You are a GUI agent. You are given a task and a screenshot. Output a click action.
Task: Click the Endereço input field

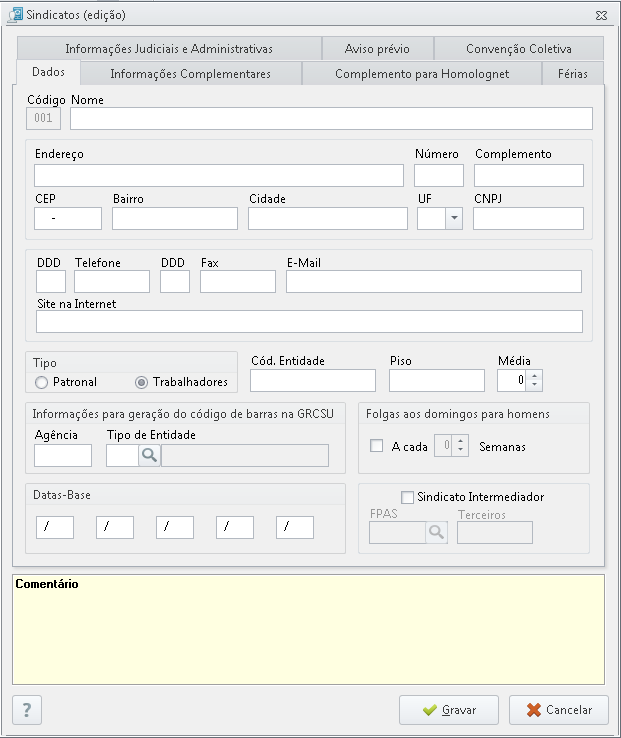tap(218, 176)
